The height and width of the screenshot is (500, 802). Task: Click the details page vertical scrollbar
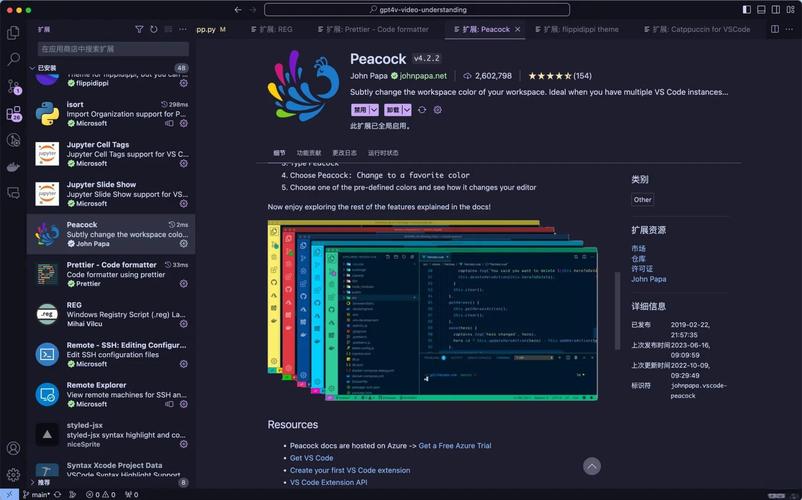[x=617, y=311]
